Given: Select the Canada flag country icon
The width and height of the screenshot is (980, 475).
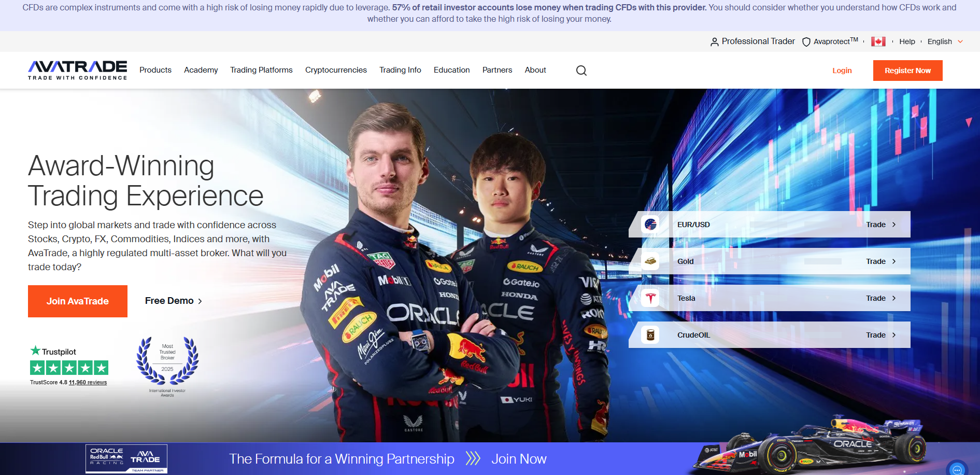Looking at the screenshot, I should [878, 41].
